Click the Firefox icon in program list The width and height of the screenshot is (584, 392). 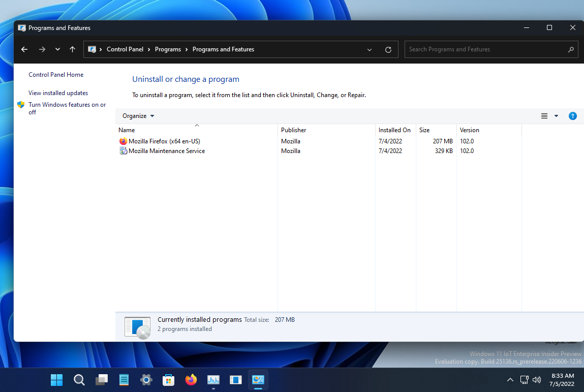coord(124,141)
